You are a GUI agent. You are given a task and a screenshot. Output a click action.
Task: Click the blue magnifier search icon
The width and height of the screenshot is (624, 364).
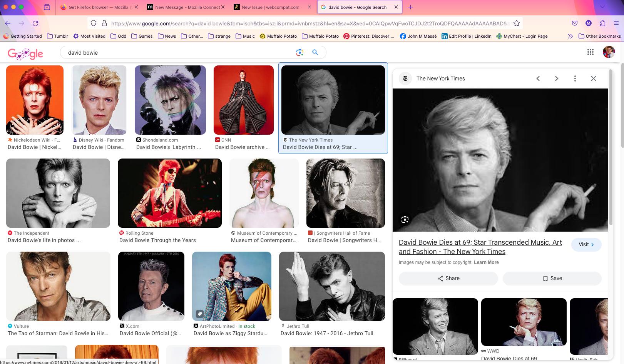point(315,52)
